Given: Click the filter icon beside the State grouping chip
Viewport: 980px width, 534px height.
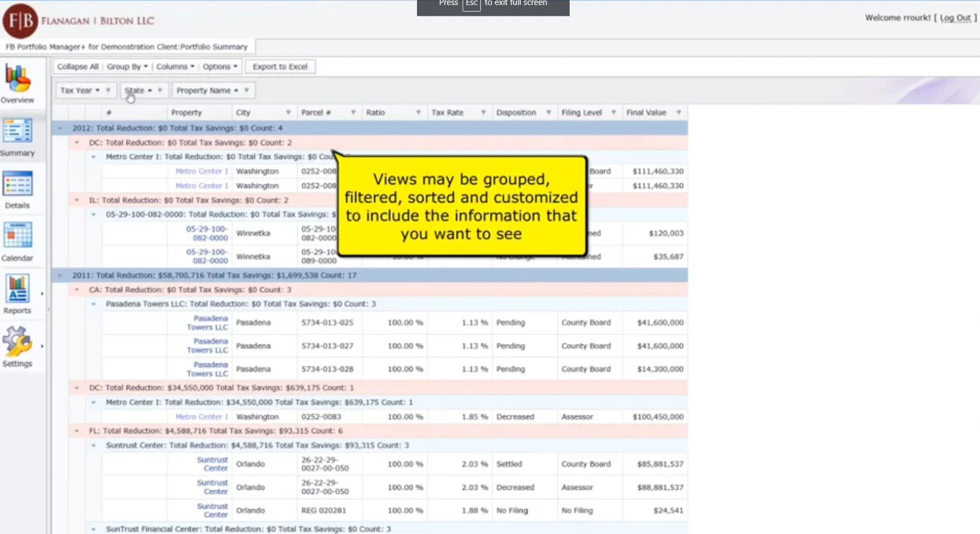Looking at the screenshot, I should coord(160,90).
